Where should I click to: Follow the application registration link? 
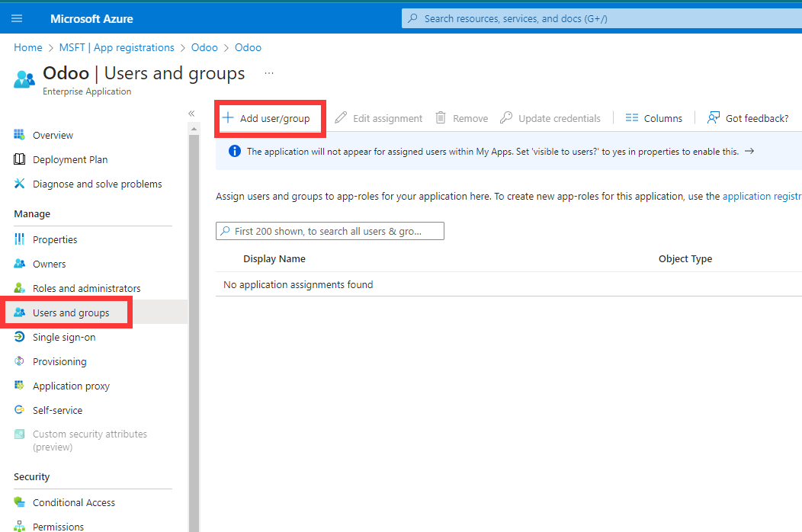tap(762, 196)
